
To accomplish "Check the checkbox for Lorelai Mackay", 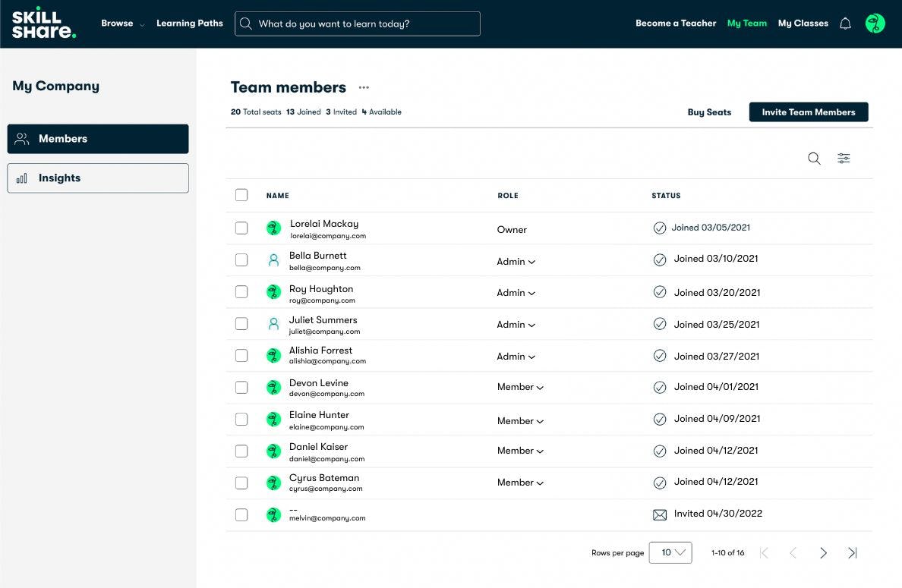I will tap(241, 227).
